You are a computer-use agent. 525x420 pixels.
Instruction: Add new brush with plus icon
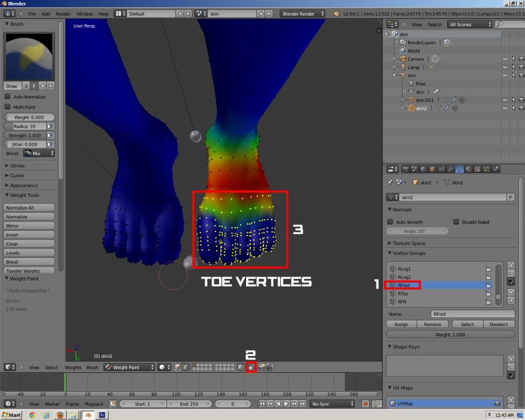click(43, 86)
